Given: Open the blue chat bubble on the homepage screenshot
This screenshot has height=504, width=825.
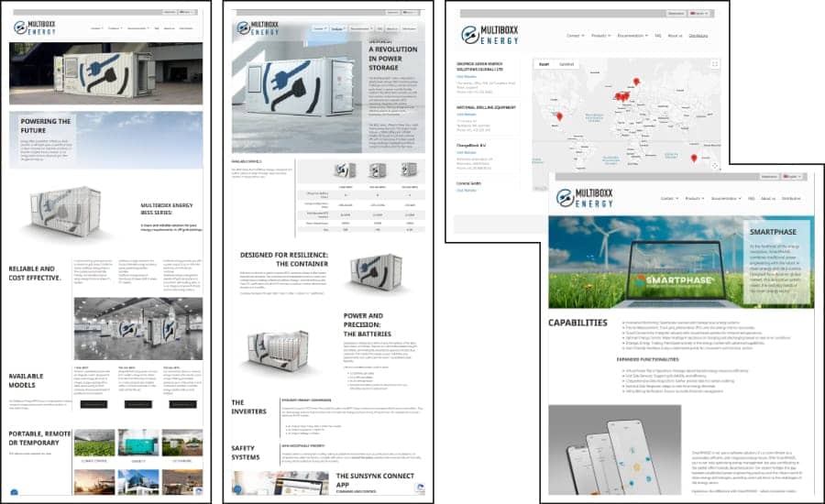Looking at the screenshot, I should point(14,492).
